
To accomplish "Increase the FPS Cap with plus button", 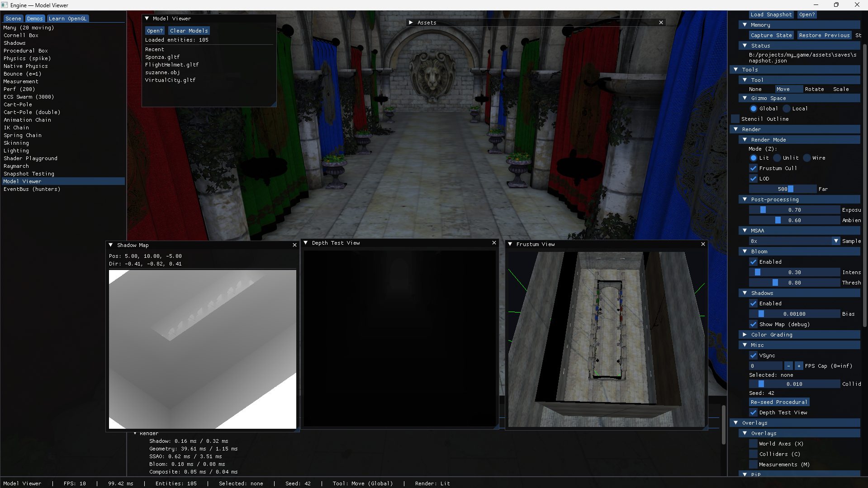I will tap(799, 366).
